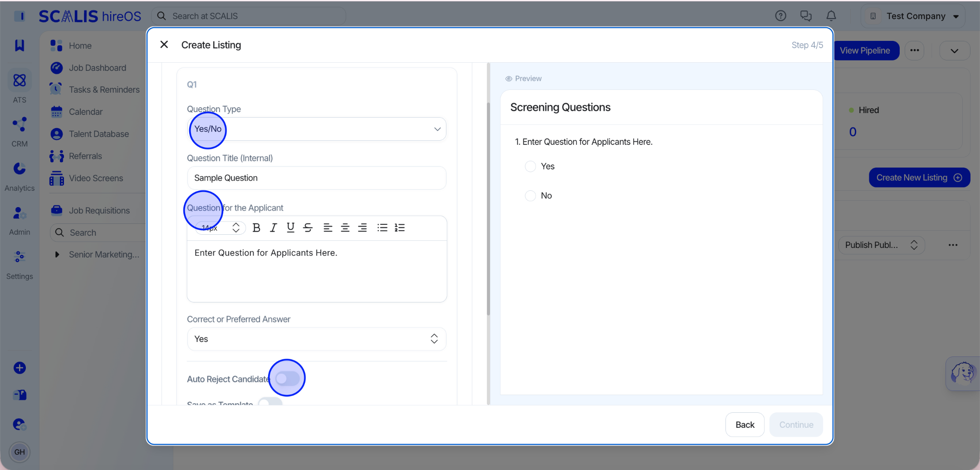Click the card and list icon in the left sidebar
The width and height of the screenshot is (980, 470).
[20, 395]
